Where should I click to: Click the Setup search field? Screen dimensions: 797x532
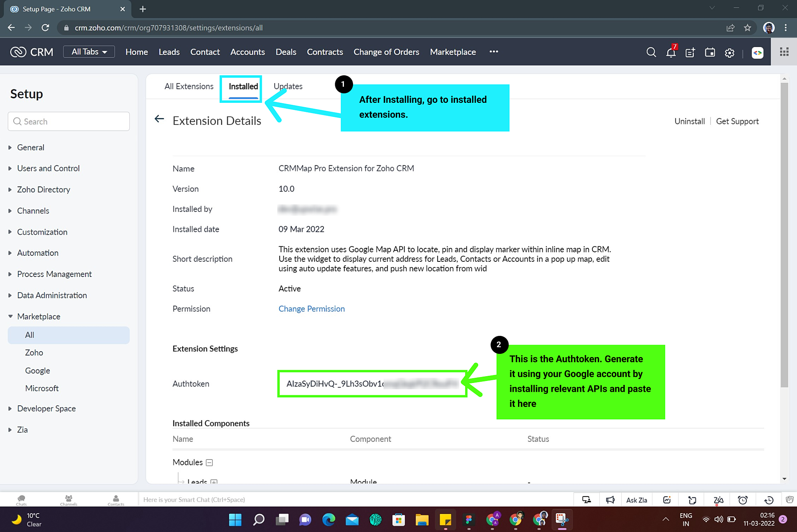pos(69,122)
